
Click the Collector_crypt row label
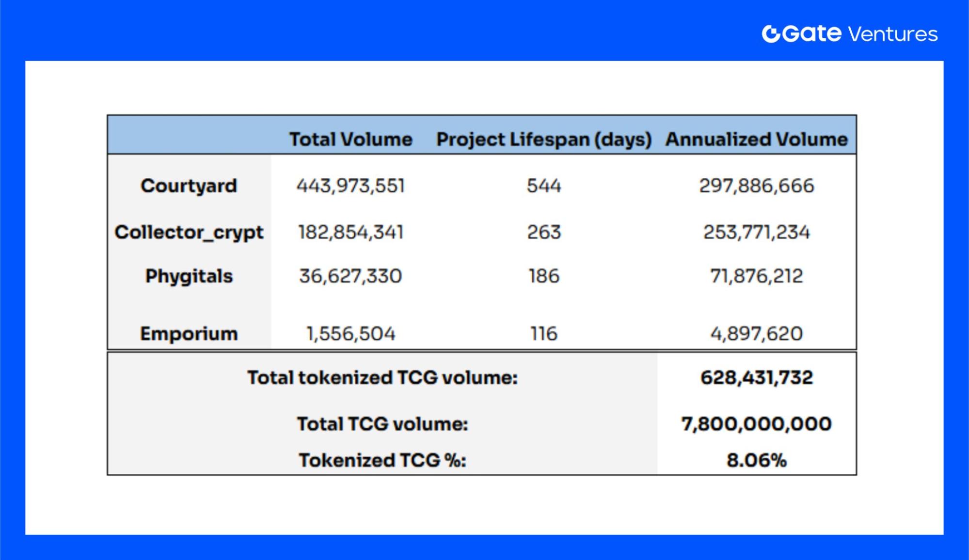coord(189,233)
